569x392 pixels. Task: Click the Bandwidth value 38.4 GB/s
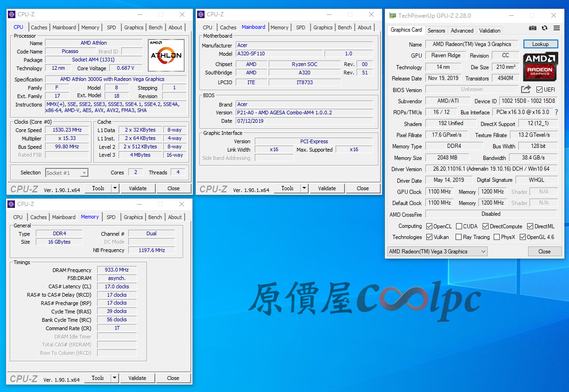click(x=533, y=158)
